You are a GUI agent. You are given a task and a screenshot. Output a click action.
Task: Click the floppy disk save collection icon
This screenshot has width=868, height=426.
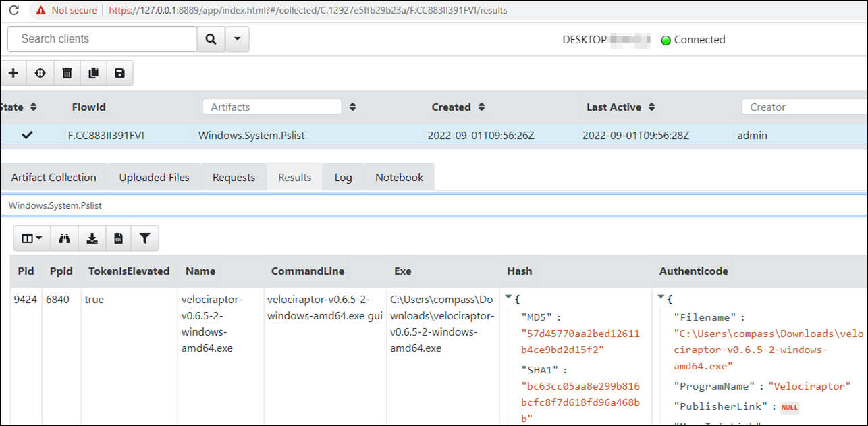(120, 73)
